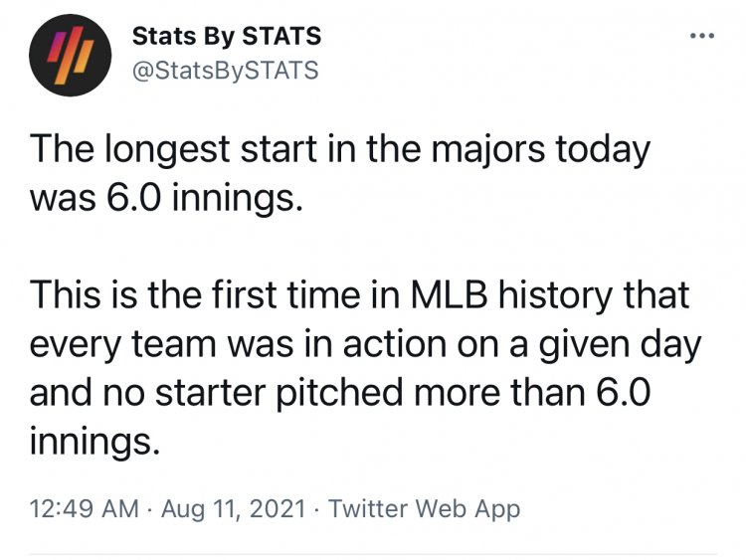The height and width of the screenshot is (560, 746).
Task: Open the Stats By STATS profile avatar
Action: 71,55
